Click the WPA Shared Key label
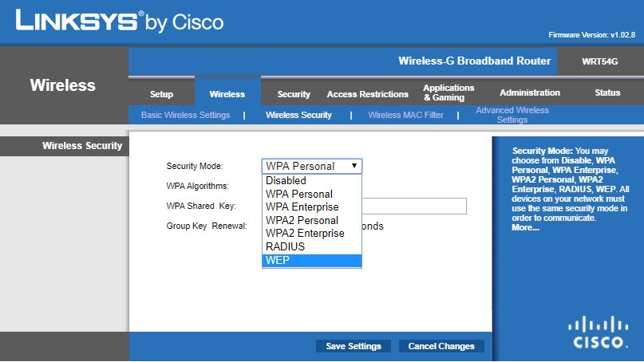The height and width of the screenshot is (362, 644). (201, 206)
